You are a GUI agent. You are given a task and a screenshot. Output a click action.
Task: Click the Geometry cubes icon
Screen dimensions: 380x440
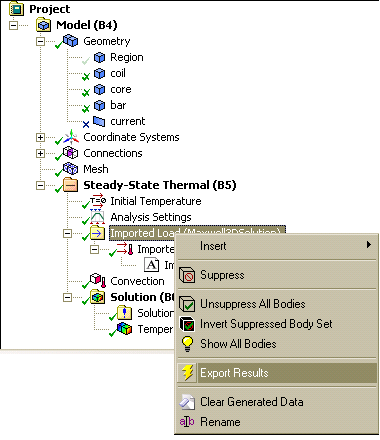[x=71, y=41]
